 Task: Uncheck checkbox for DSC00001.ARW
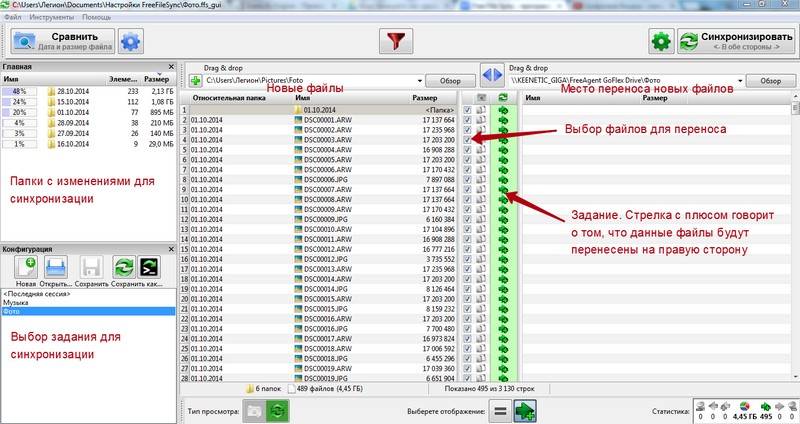(x=467, y=120)
